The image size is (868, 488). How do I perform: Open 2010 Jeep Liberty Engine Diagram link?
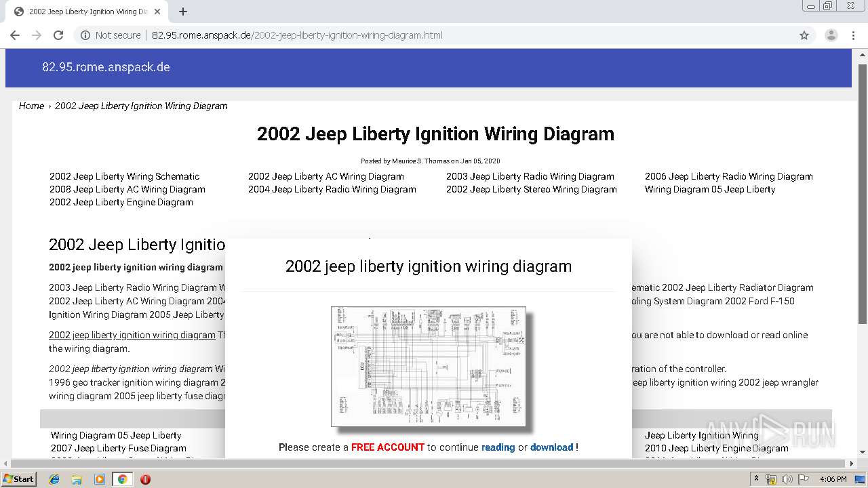(717, 448)
